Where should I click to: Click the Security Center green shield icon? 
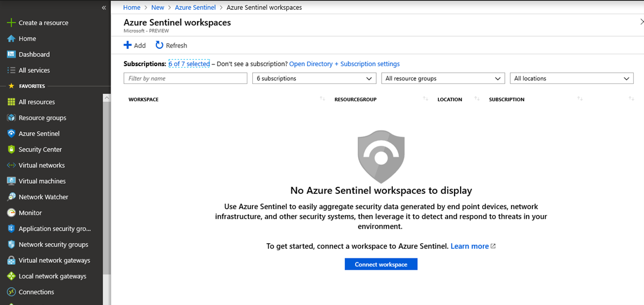[11, 150]
